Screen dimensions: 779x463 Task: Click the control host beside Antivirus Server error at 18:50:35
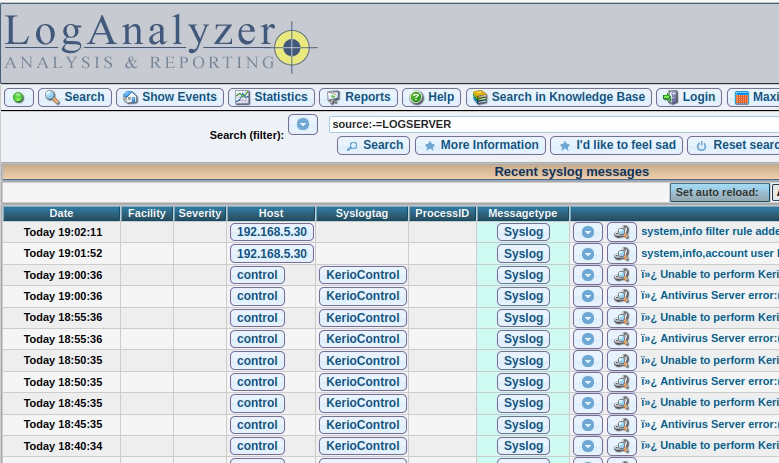coord(257,382)
